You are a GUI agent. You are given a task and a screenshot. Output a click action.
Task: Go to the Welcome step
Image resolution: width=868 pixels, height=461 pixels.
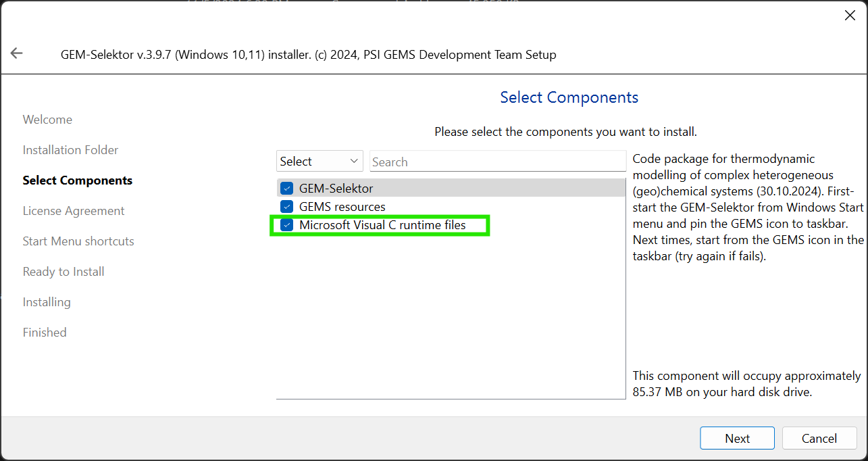tap(47, 120)
